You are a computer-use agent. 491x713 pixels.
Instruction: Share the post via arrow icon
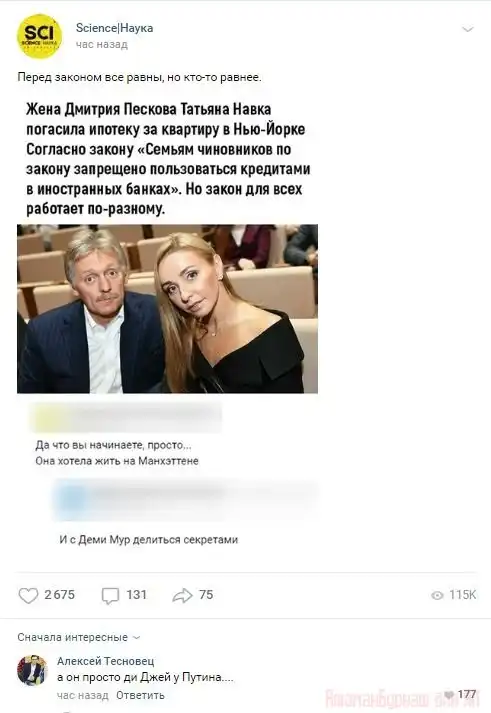(x=182, y=595)
